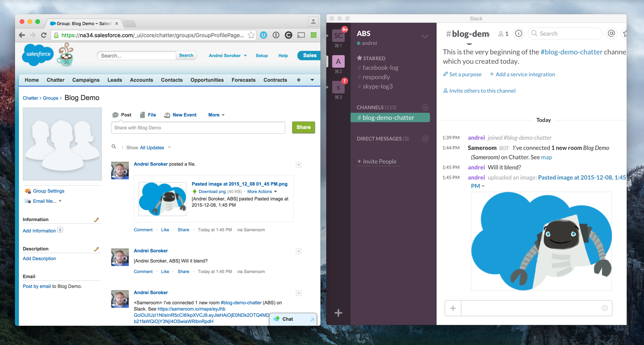The image size is (644, 345).
Task: Click in Share with Blog Demo field
Action: click(198, 128)
